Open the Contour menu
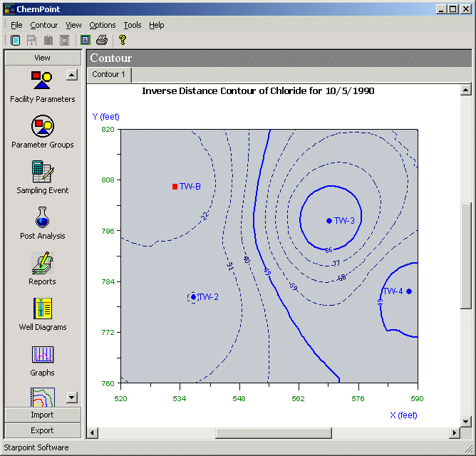Image resolution: width=476 pixels, height=456 pixels. coord(44,25)
